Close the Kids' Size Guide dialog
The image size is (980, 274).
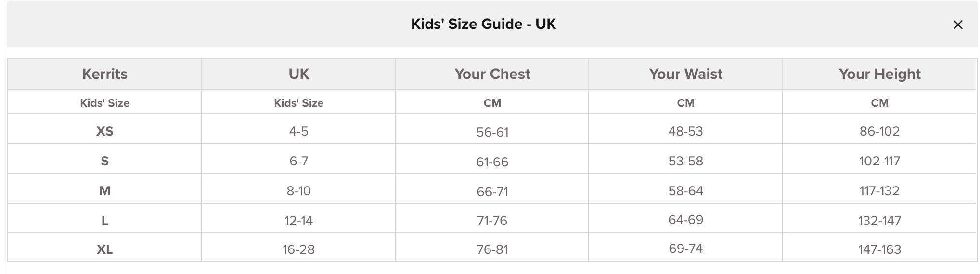pyautogui.click(x=957, y=25)
